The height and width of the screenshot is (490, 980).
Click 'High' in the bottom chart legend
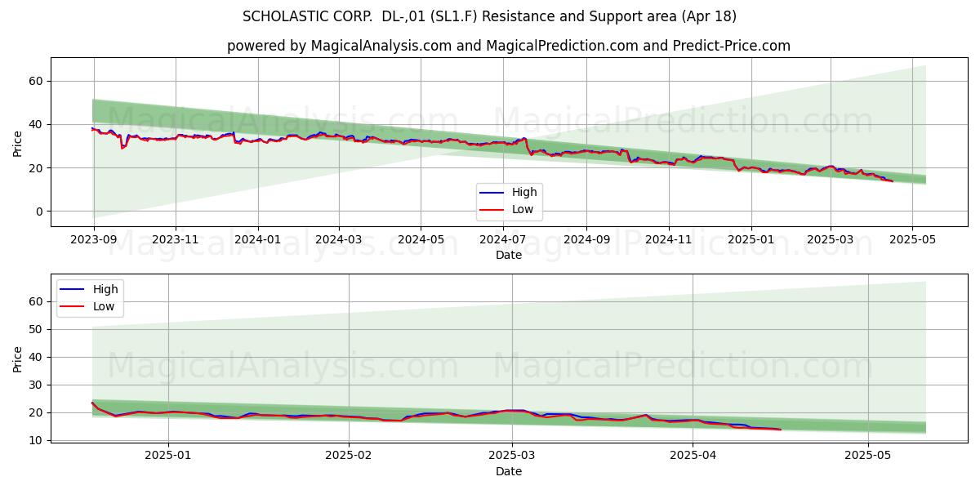tap(105, 289)
